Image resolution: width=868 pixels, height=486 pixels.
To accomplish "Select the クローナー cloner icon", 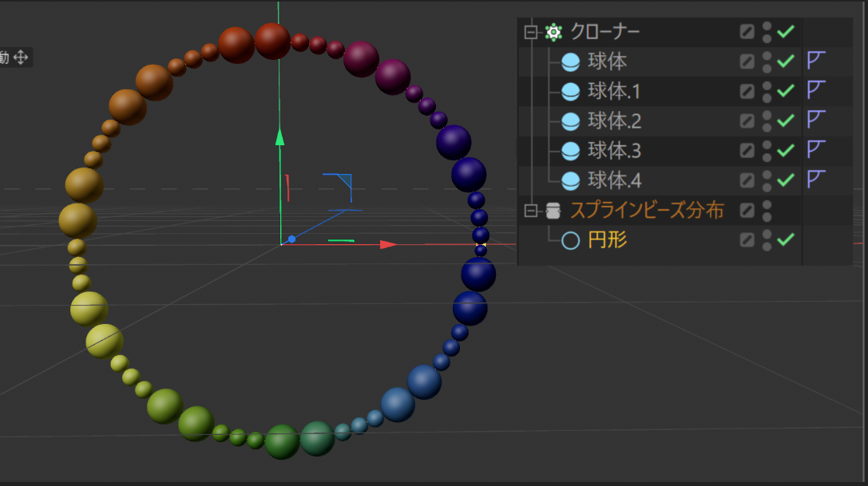I will 553,31.
